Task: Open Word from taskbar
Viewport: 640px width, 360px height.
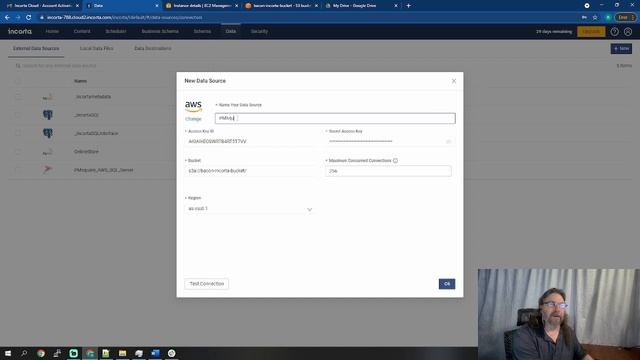Action: [x=155, y=353]
